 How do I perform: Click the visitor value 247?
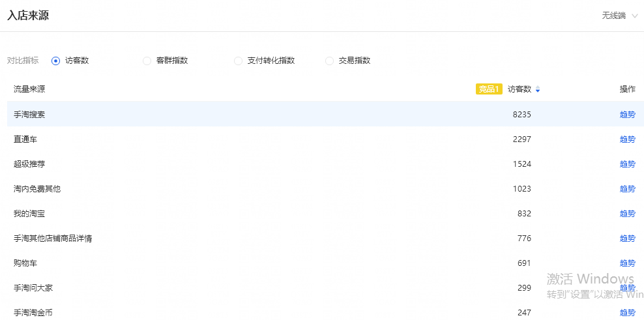pyautogui.click(x=524, y=312)
